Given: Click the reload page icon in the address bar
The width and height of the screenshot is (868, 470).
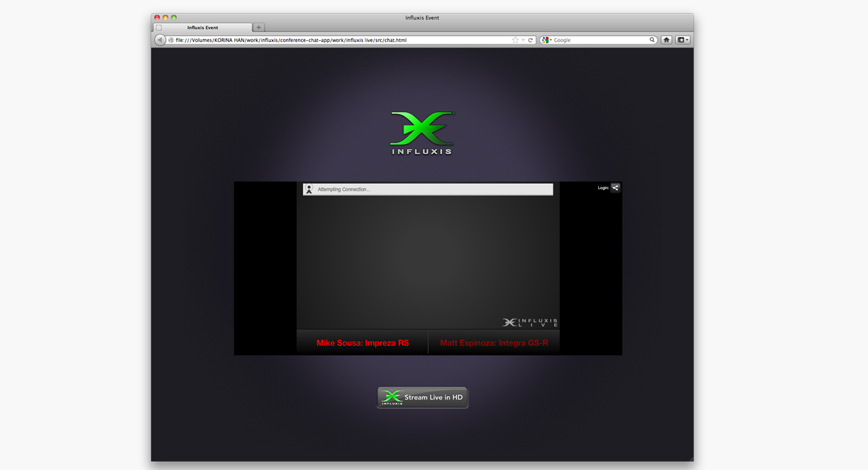Looking at the screenshot, I should pyautogui.click(x=531, y=40).
